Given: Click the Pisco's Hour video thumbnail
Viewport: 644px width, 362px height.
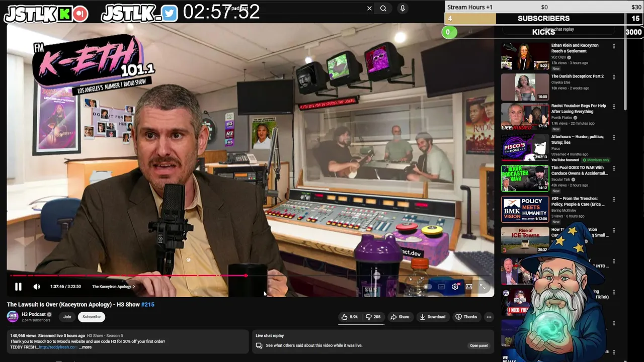Looking at the screenshot, I should (x=525, y=148).
